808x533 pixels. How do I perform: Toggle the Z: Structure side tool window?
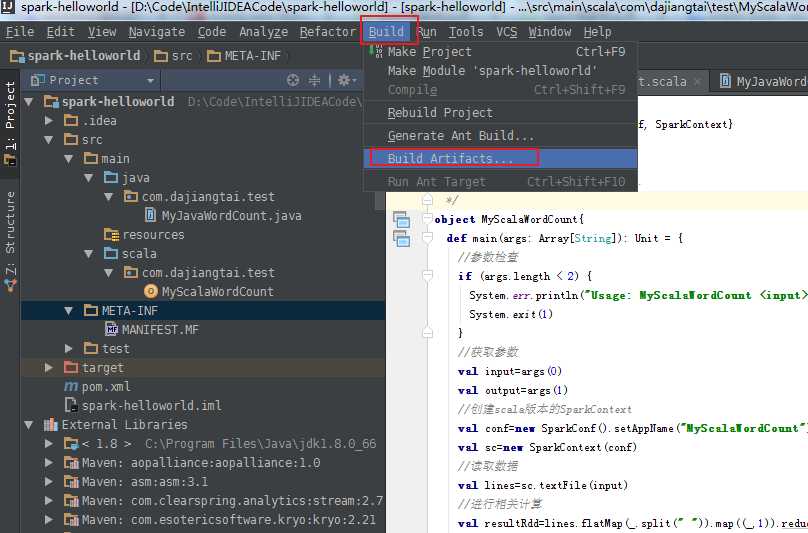tap(10, 241)
